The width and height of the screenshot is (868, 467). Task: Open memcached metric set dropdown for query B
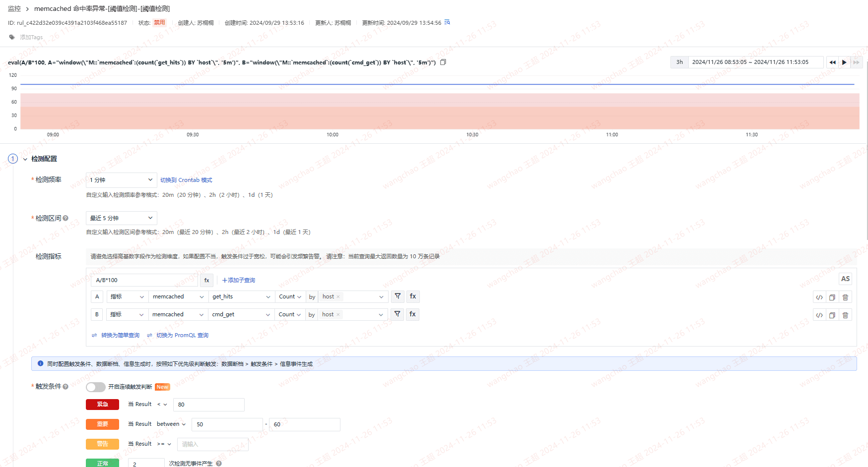pyautogui.click(x=178, y=314)
